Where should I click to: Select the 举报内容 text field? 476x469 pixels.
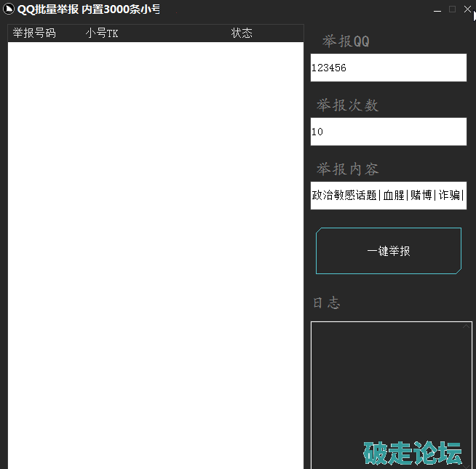tap(388, 196)
